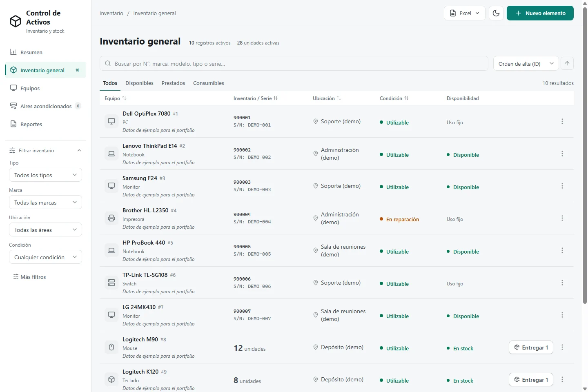Open row menu for Lenovo ThinkPad E14
This screenshot has height=392, width=588.
click(x=562, y=154)
